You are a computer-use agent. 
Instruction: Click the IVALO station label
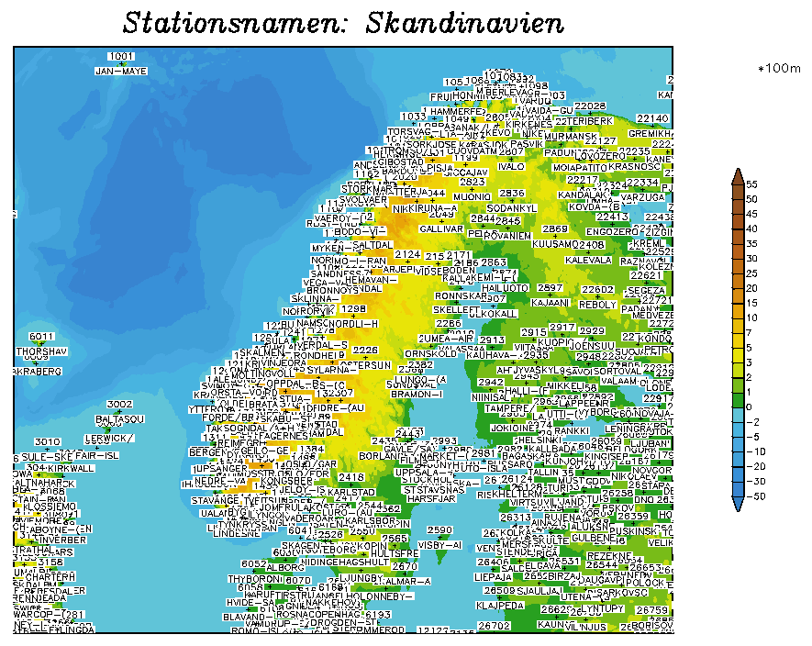click(x=511, y=167)
